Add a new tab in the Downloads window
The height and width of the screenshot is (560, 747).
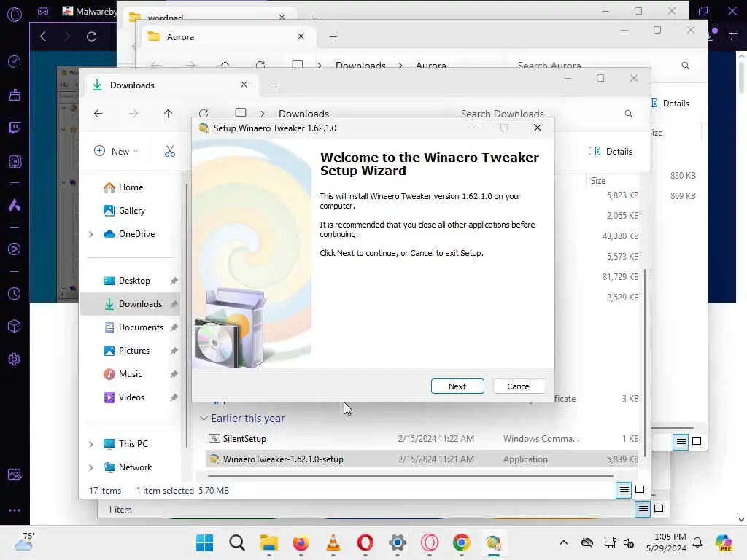[276, 85]
